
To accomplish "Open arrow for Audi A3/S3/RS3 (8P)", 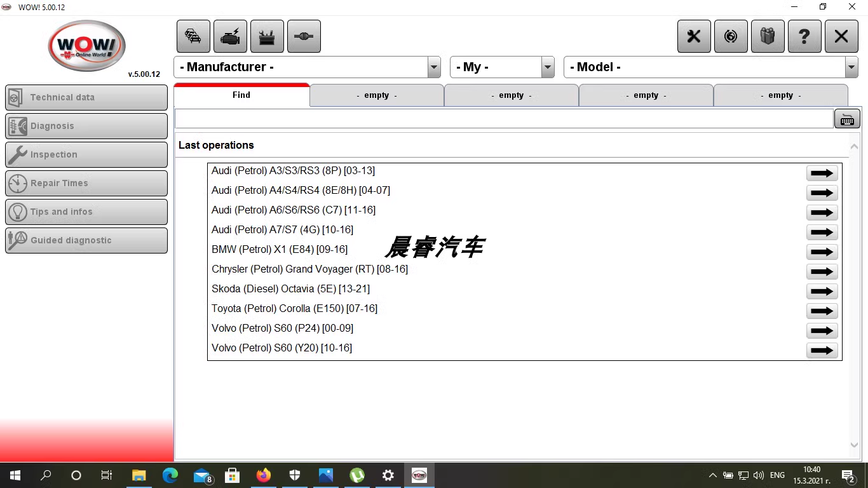I will (x=822, y=173).
